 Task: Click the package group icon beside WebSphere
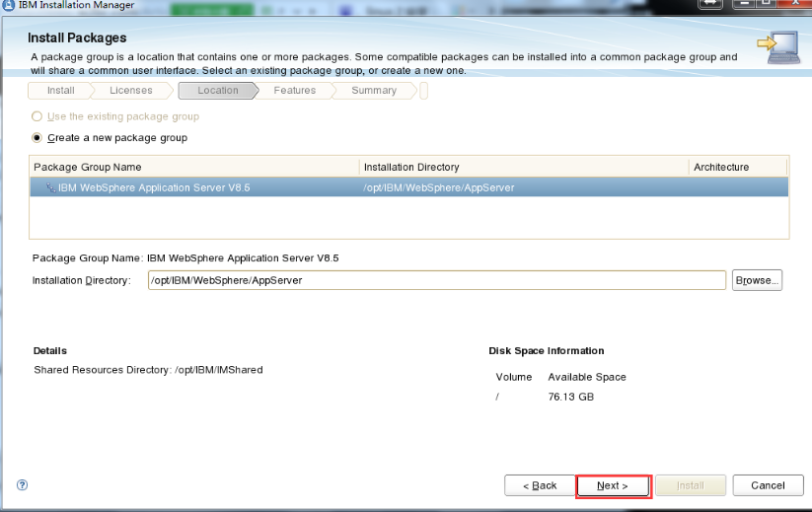[50, 187]
